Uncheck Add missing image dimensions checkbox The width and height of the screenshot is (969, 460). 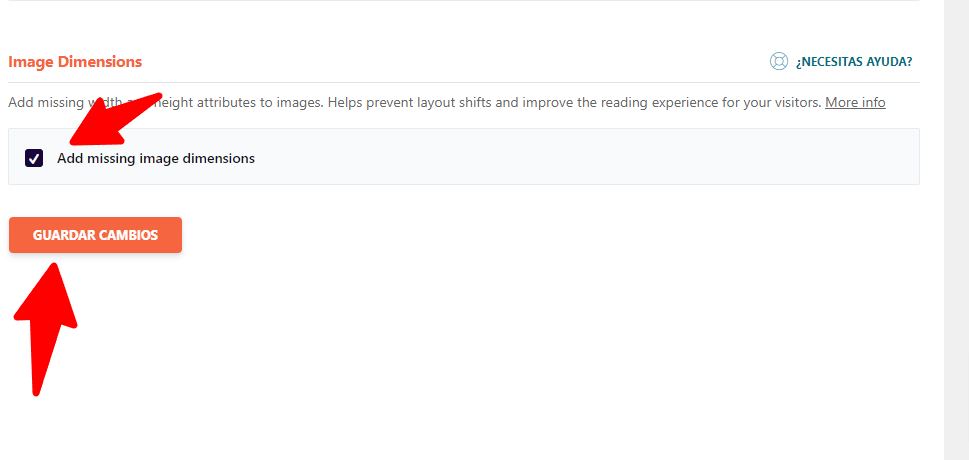coord(34,158)
